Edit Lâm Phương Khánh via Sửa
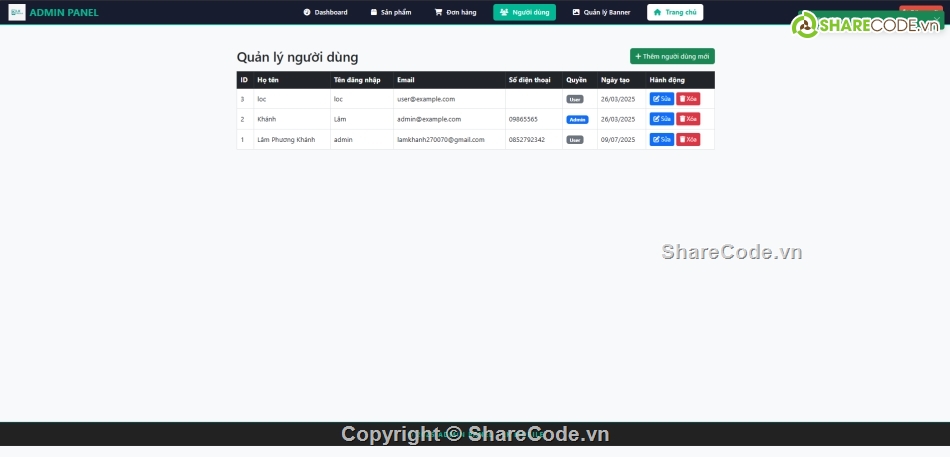Image resolution: width=950 pixels, height=457 pixels. [x=662, y=139]
